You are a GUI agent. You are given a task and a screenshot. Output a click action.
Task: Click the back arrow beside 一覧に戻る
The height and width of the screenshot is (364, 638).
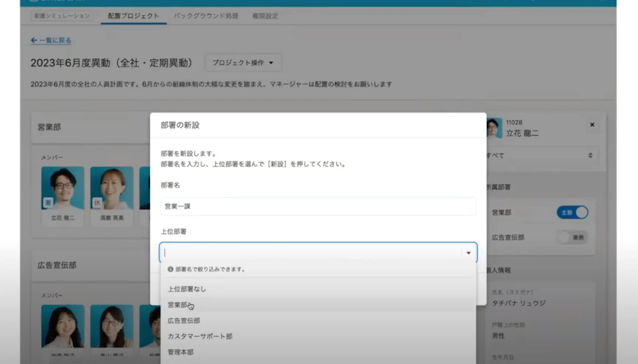click(x=34, y=40)
